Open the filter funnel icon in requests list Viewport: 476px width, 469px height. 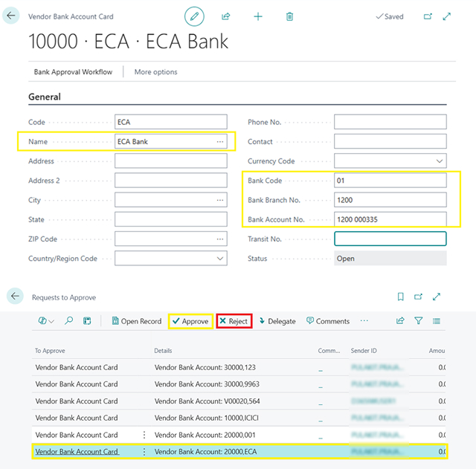[419, 321]
